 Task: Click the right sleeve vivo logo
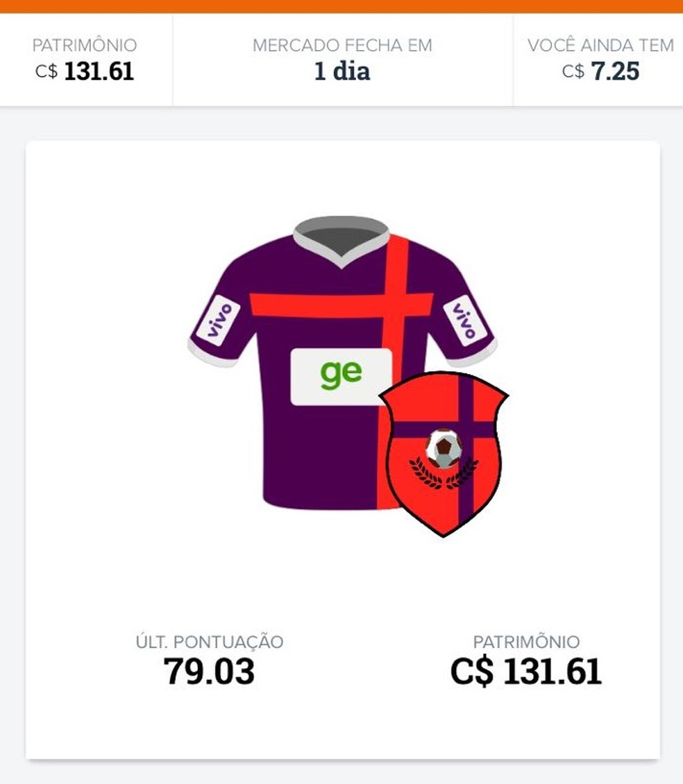(465, 321)
